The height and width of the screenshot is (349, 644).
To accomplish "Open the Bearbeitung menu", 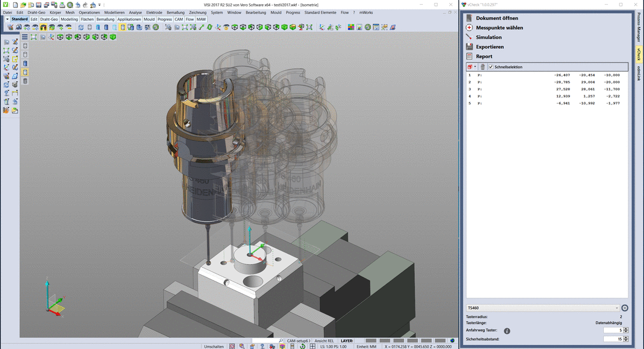I will pos(256,13).
